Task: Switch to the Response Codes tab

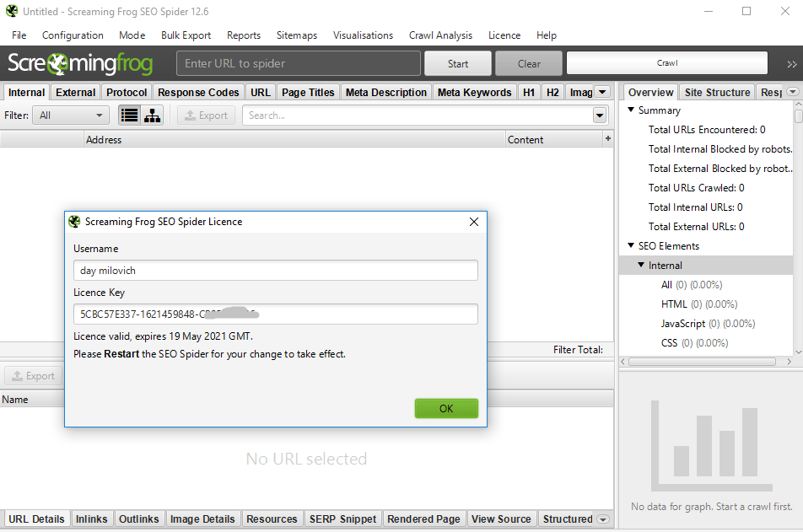Action: coord(198,92)
